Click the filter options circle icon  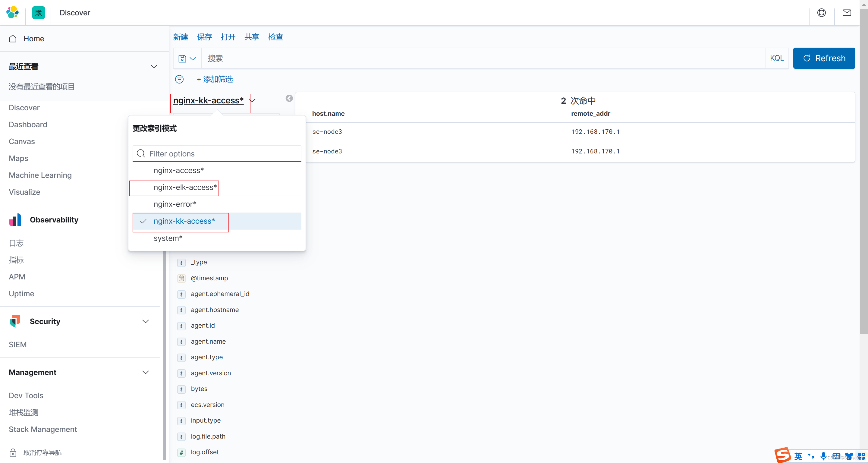click(x=179, y=80)
